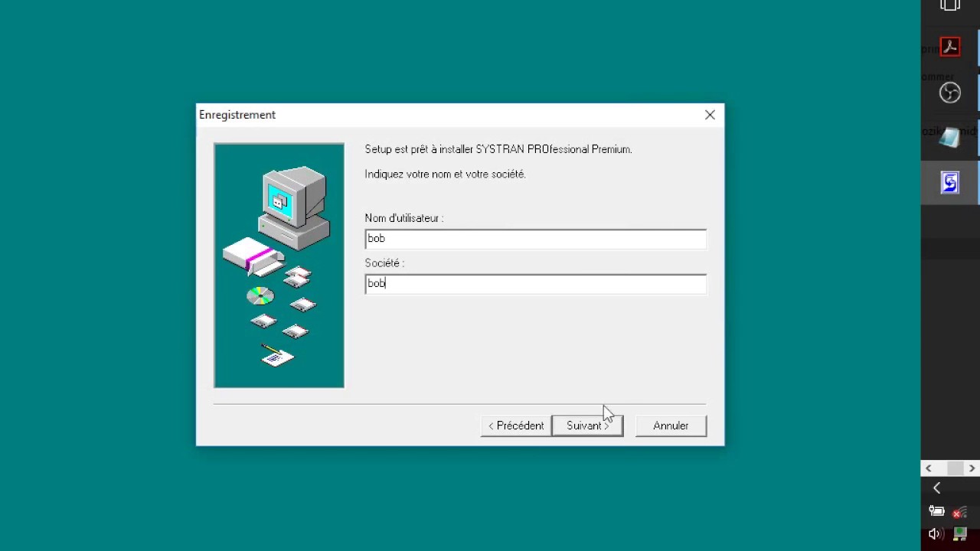The width and height of the screenshot is (980, 551).
Task: Select the Société field containing bob
Action: [535, 283]
